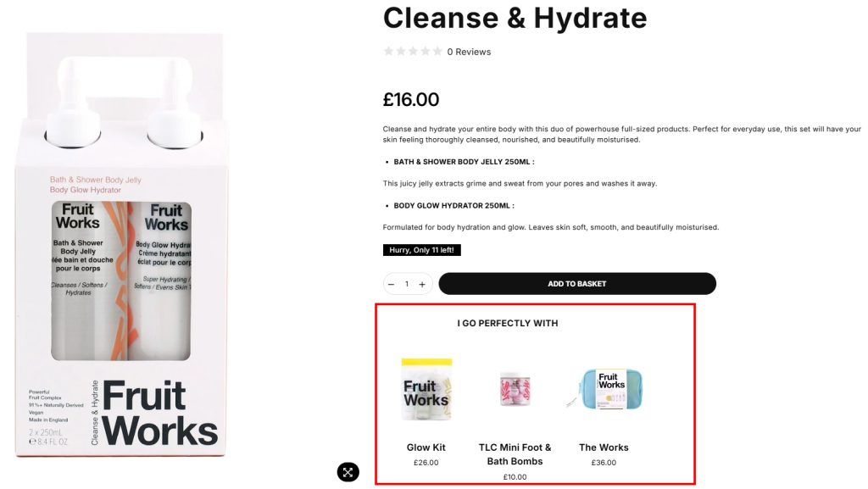
Task: View the TLC Mini Foot & Bath Bombs image
Action: pos(515,389)
